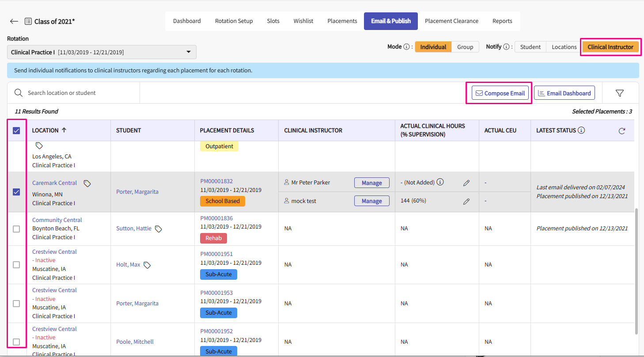Viewport: 644px width, 357px height.
Task: Click the back arrow beside Class of 2021
Action: [14, 21]
